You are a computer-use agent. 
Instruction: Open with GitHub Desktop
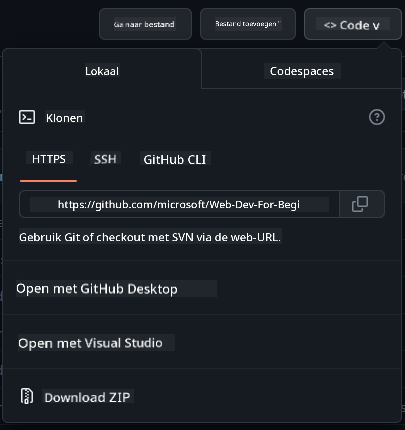point(97,289)
